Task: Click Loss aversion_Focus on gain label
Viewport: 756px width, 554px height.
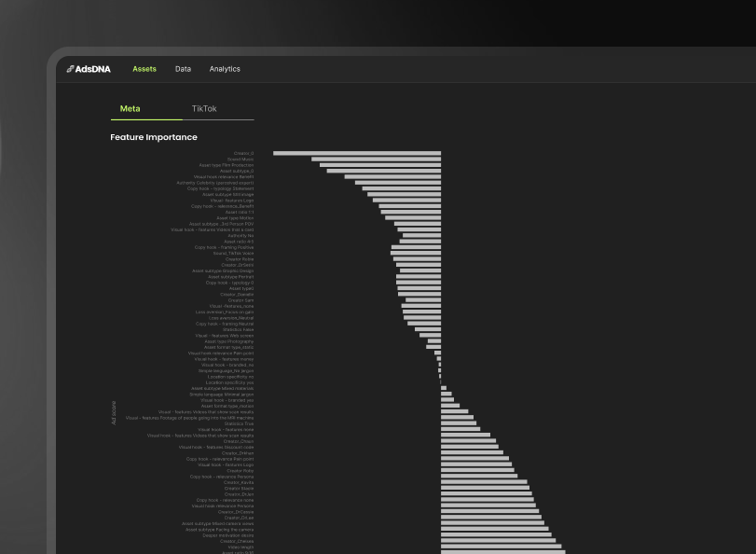Action: click(x=225, y=312)
